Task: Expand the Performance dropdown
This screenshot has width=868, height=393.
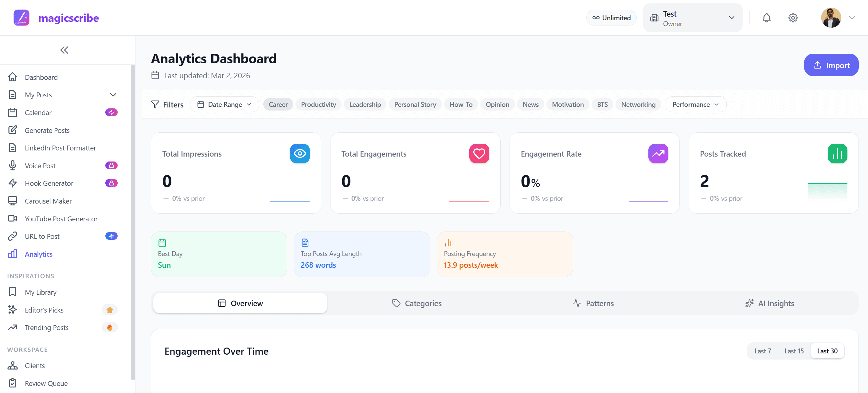Action: pos(695,104)
